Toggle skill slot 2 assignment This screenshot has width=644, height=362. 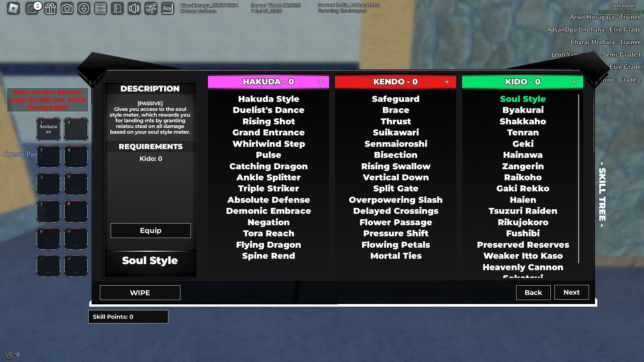(74, 129)
